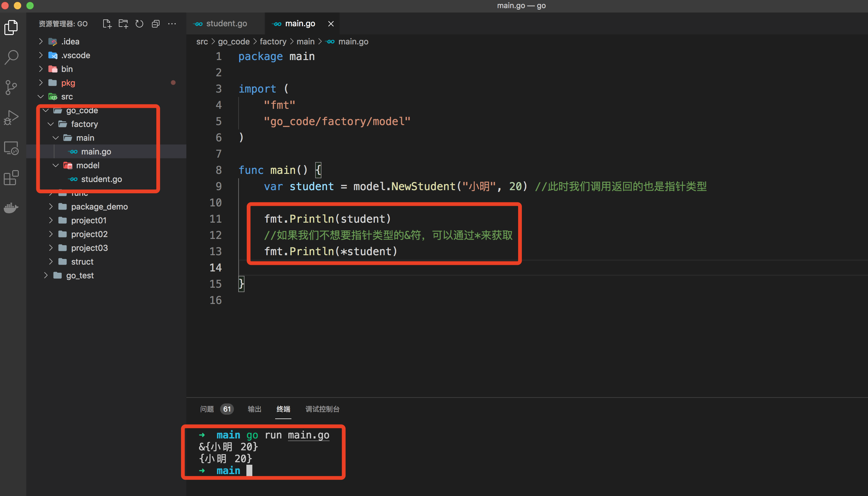868x496 pixels.
Task: Open the Remote Explorer view
Action: (11, 148)
